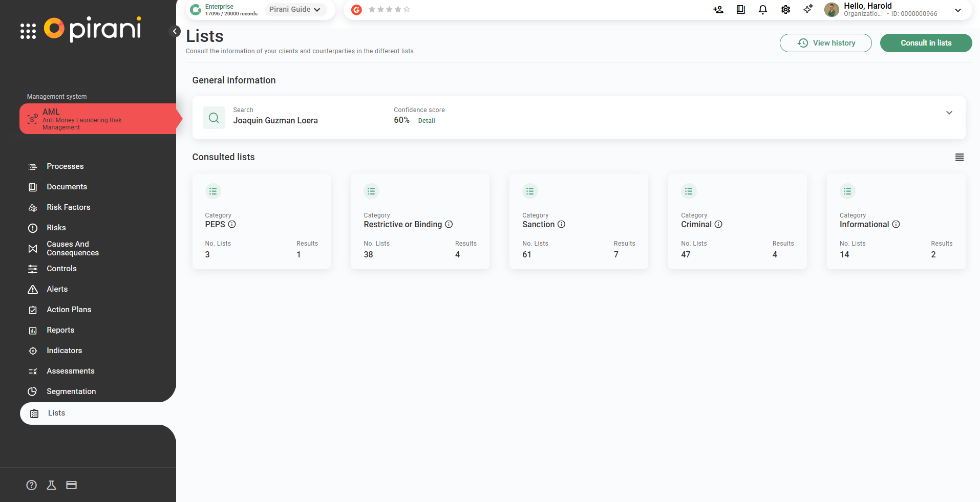Open the notifications bell
Viewport: 980px width, 502px height.
point(762,10)
